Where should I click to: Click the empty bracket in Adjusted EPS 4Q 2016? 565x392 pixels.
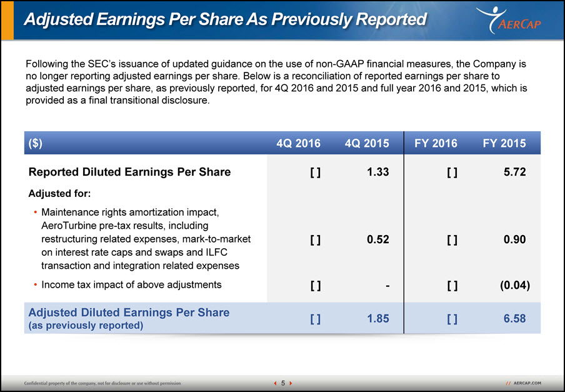tap(315, 319)
